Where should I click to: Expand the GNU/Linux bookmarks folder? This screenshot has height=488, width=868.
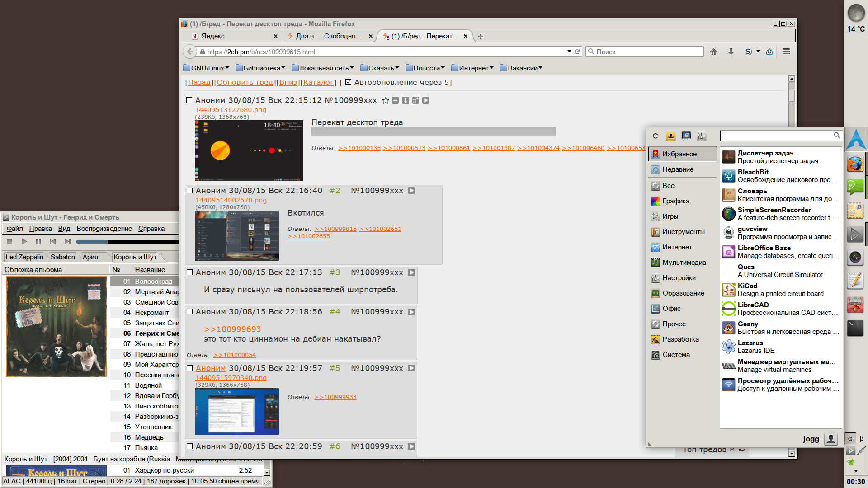pos(206,68)
